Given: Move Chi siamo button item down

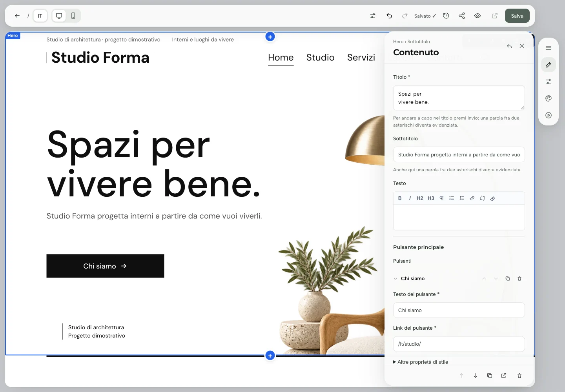Looking at the screenshot, I should pos(496,279).
